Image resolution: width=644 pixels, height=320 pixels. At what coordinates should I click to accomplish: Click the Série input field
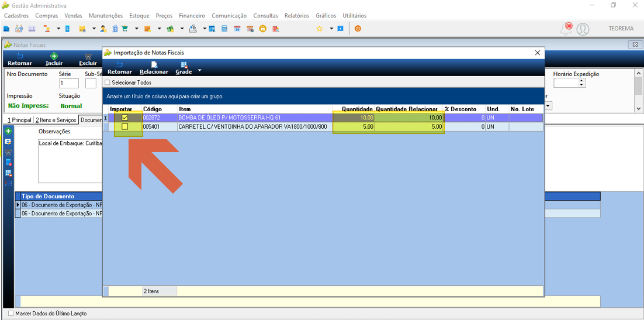(x=69, y=84)
